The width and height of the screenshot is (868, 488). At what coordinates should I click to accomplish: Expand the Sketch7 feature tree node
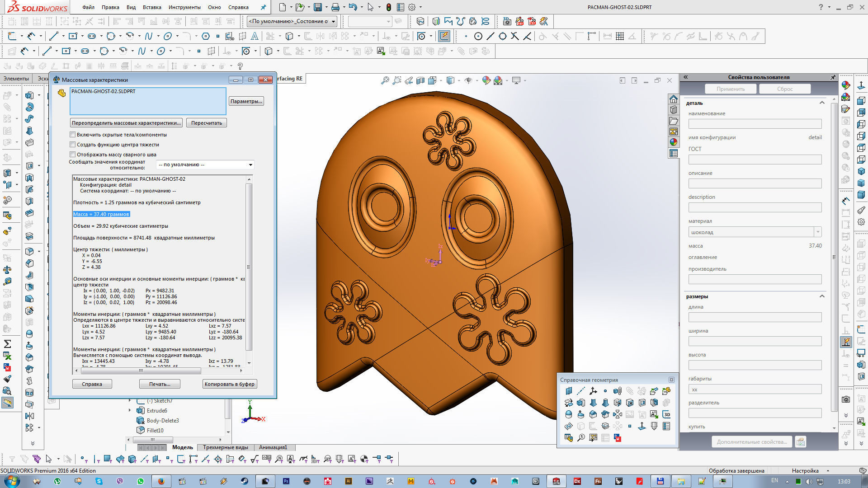(130, 400)
